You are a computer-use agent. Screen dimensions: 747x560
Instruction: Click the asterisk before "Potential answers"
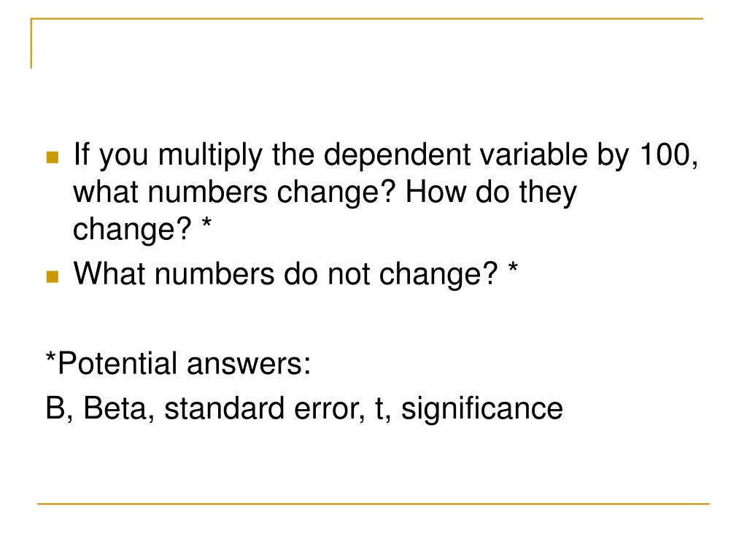pyautogui.click(x=51, y=357)
